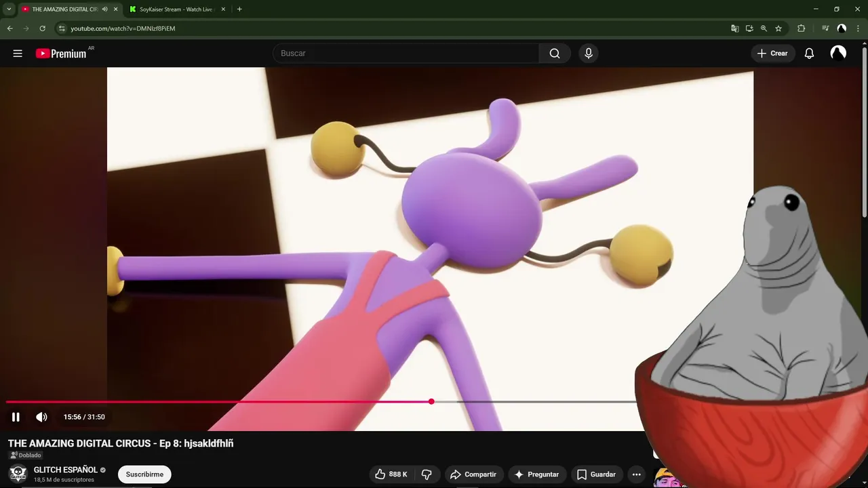
Task: Start voice search with microphone icon
Action: coord(589,54)
